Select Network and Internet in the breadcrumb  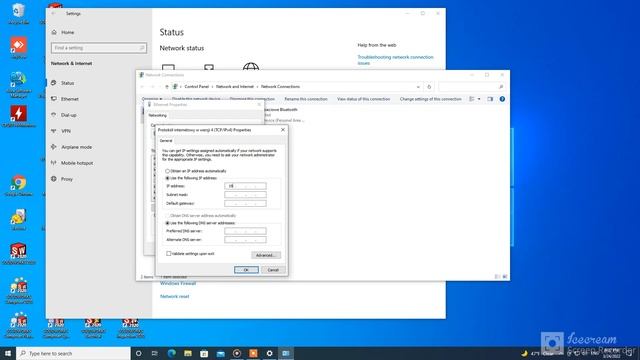tap(235, 87)
